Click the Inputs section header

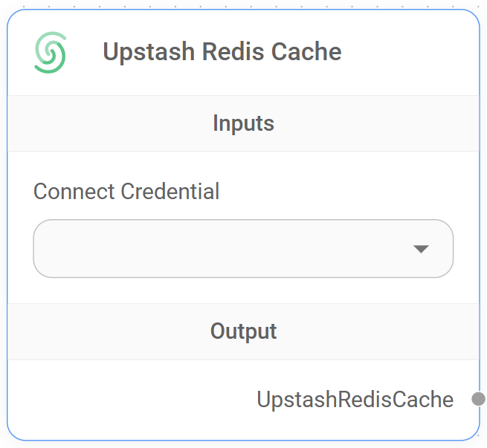(x=243, y=123)
